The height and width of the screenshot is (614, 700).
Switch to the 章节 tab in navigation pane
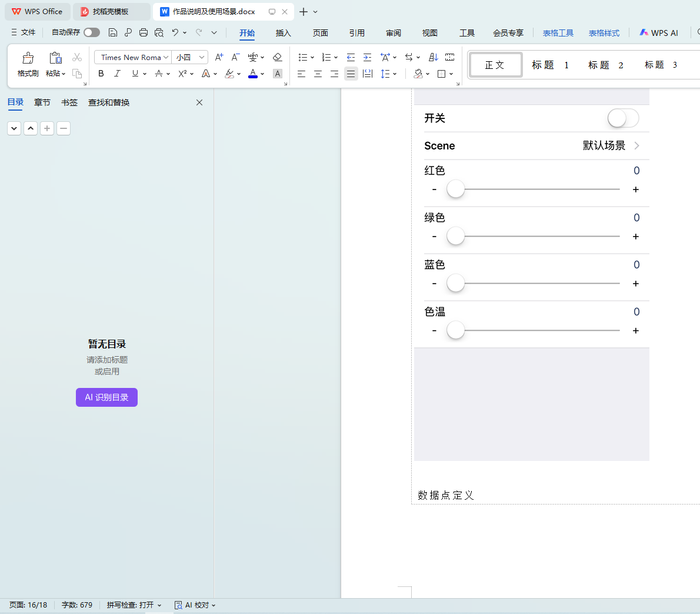coord(42,102)
